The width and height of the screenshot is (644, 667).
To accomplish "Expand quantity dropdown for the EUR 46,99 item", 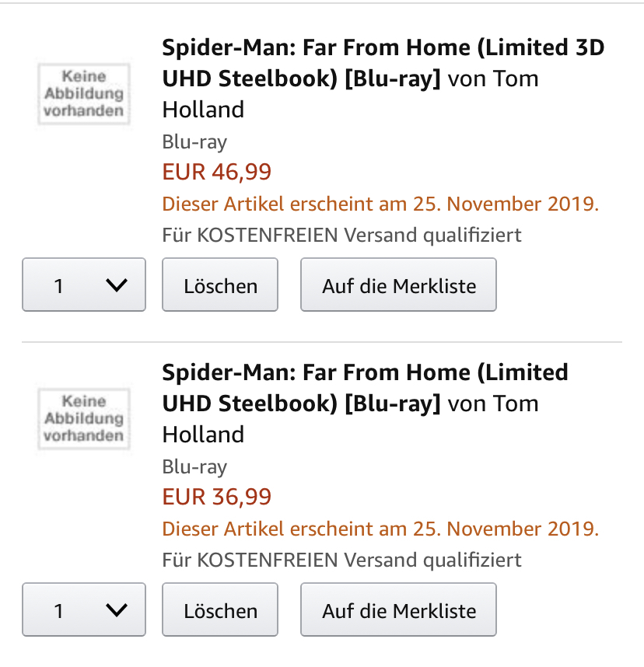I will pos(84,285).
